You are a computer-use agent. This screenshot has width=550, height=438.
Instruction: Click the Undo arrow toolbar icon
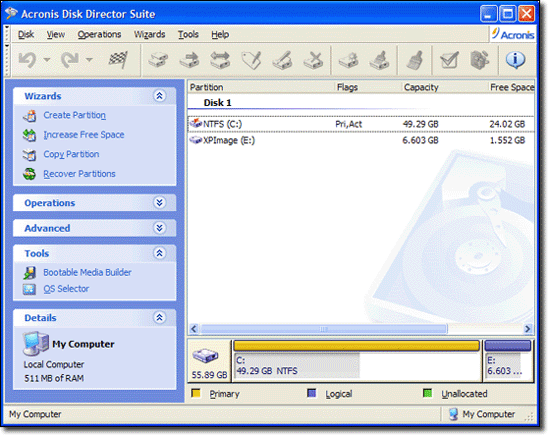27,60
